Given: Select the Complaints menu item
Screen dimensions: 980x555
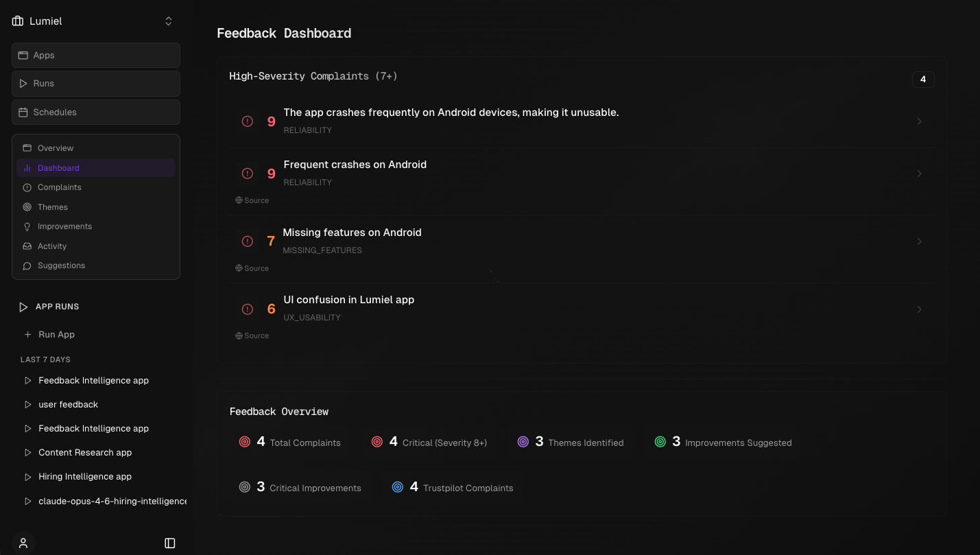Looking at the screenshot, I should pyautogui.click(x=60, y=187).
